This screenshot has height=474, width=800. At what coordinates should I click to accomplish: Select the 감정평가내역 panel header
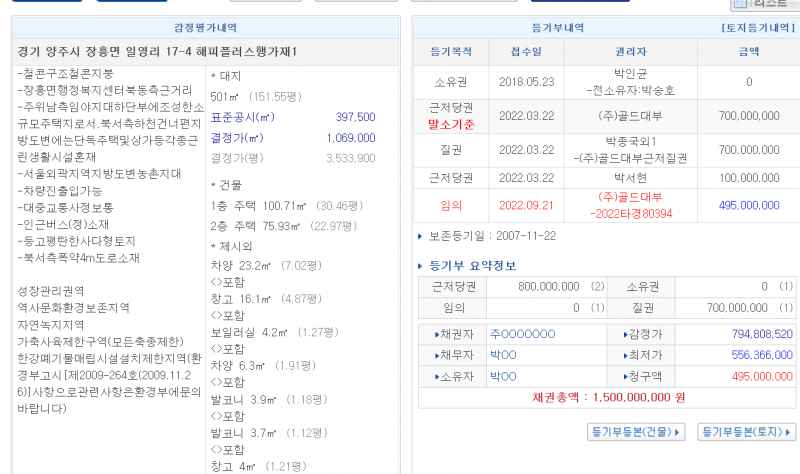[204, 28]
